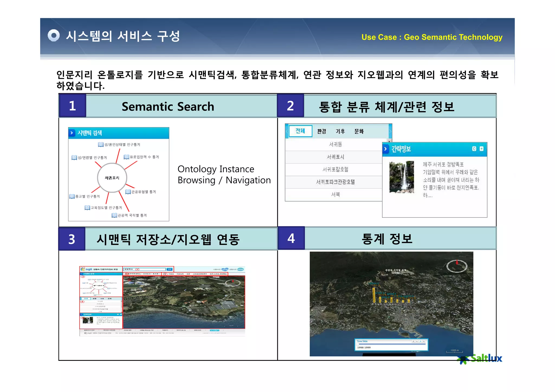Click the list scrollbar up arrow
Viewport: 555px width, 392px height.
(389, 141)
